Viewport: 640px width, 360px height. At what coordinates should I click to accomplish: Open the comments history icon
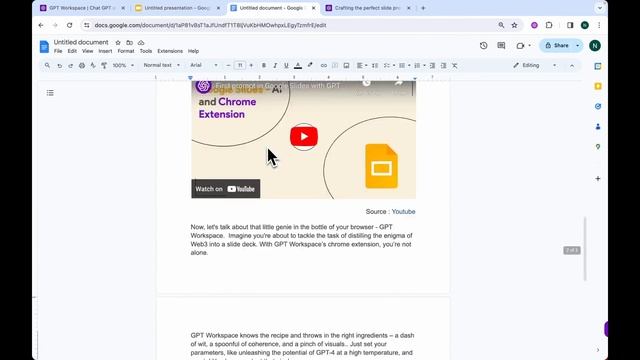(501, 46)
